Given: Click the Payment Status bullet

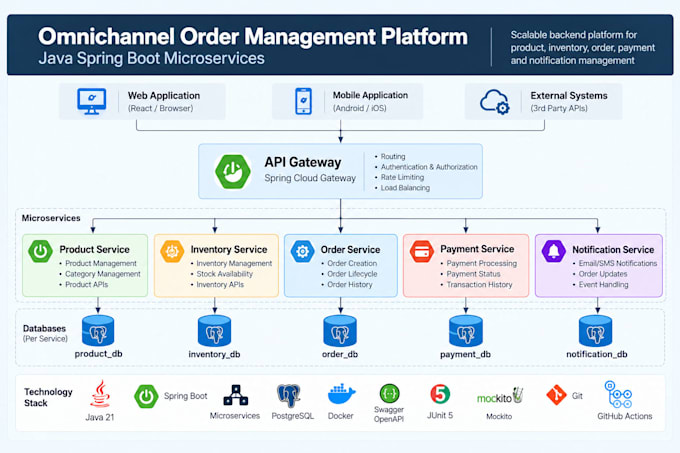Looking at the screenshot, I should 473,274.
